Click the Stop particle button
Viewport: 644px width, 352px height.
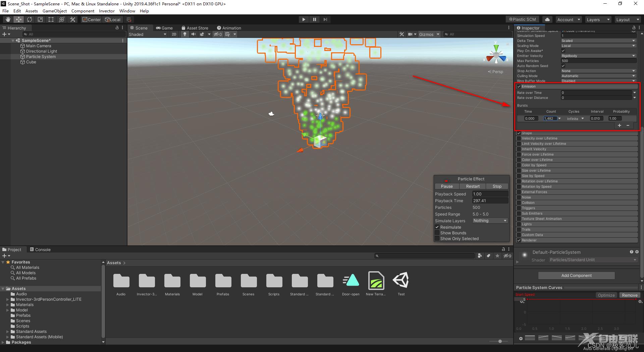pyautogui.click(x=497, y=186)
